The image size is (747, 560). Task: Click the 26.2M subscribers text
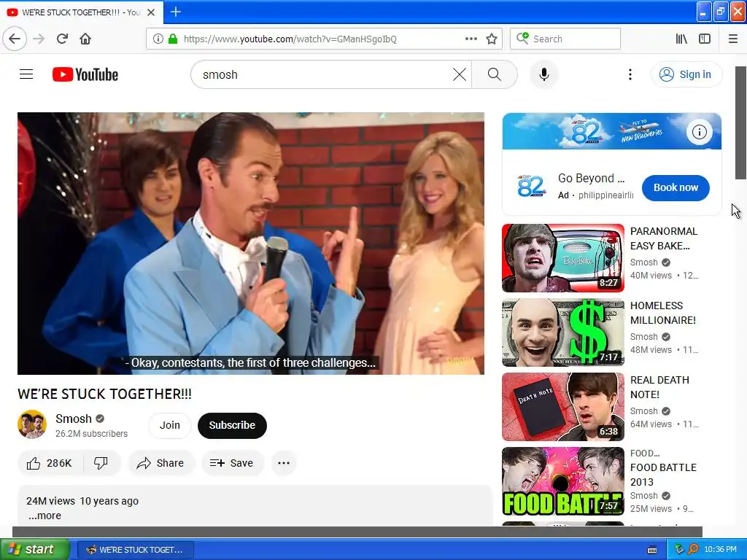(91, 434)
